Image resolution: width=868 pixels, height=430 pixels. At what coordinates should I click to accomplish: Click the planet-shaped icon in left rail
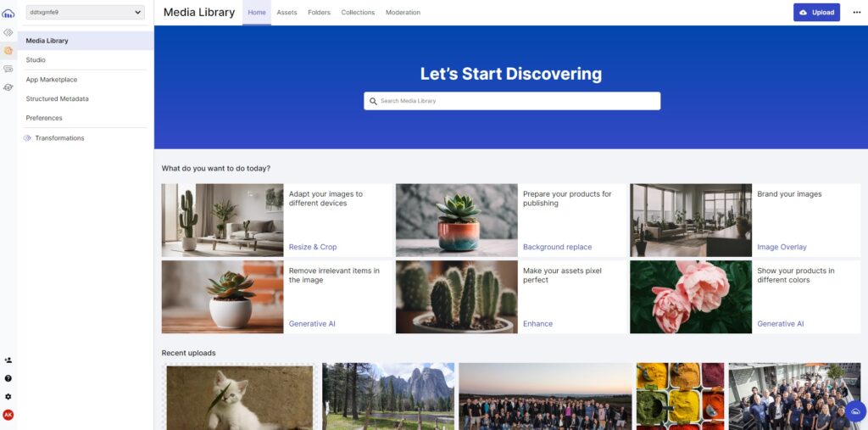(x=8, y=87)
